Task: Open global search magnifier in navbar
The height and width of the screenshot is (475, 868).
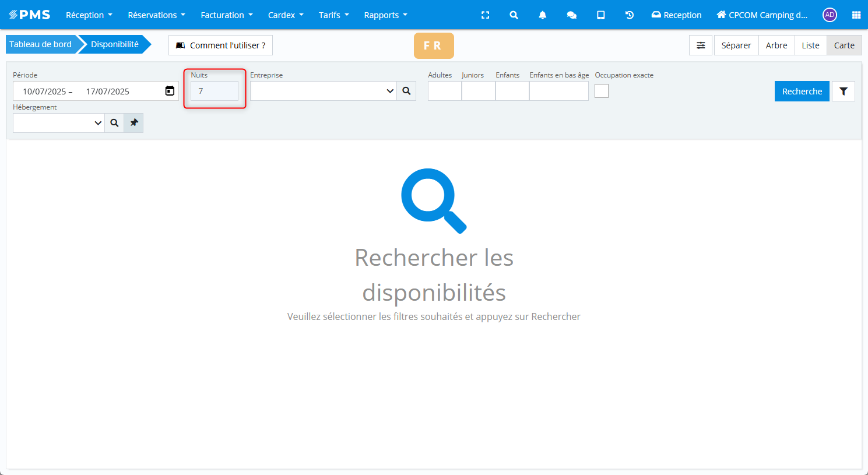Action: pyautogui.click(x=514, y=15)
